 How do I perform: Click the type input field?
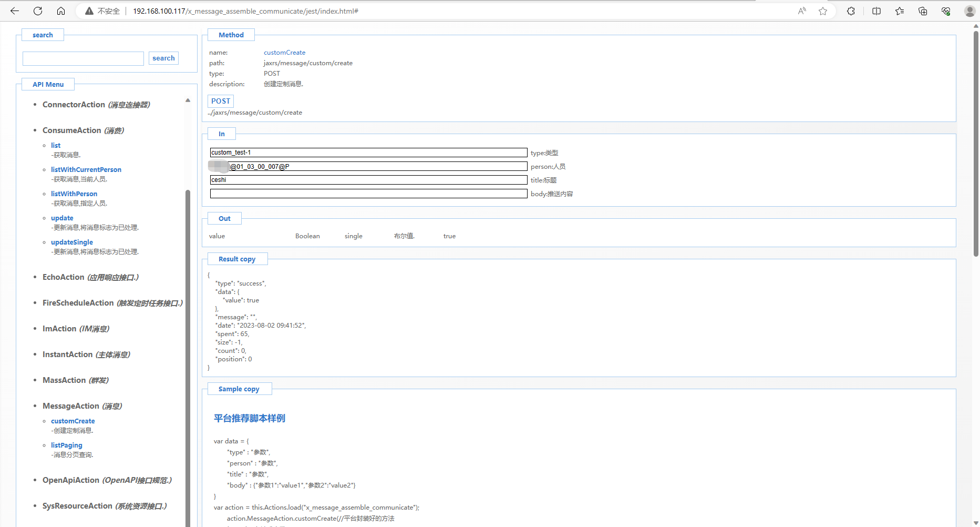(x=368, y=153)
